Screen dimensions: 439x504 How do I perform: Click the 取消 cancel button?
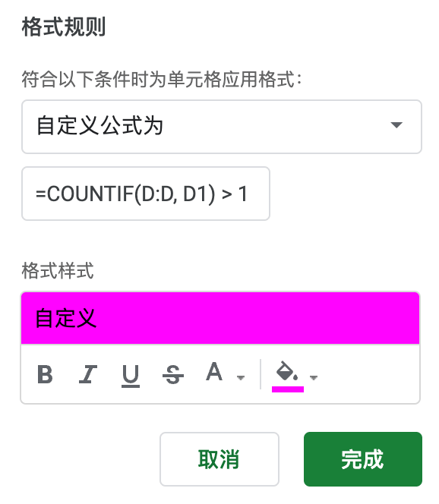tap(219, 459)
